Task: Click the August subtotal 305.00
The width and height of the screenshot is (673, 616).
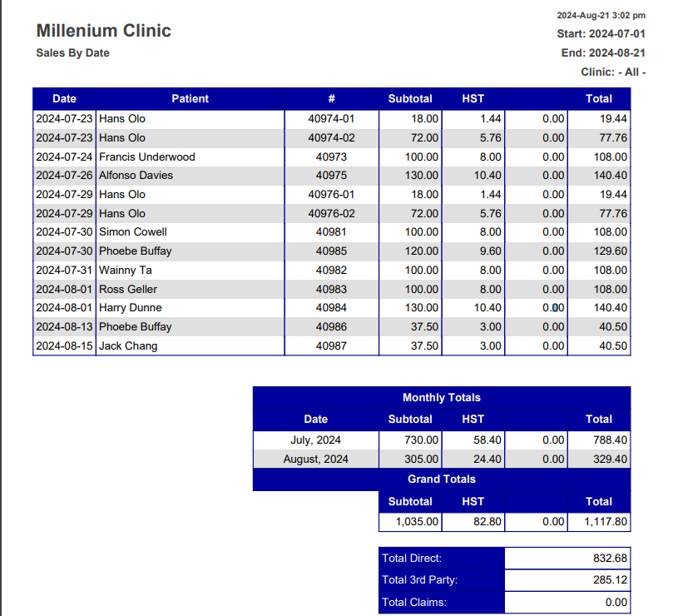Action: click(x=422, y=460)
